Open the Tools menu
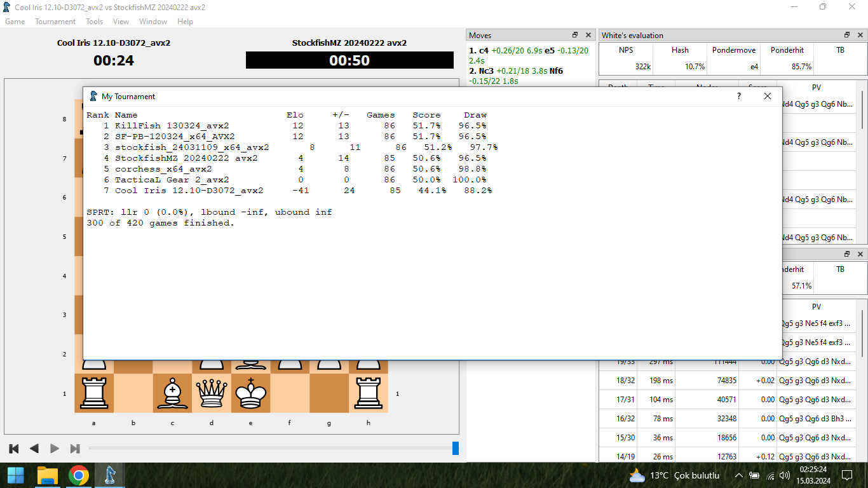868x488 pixels. point(95,22)
